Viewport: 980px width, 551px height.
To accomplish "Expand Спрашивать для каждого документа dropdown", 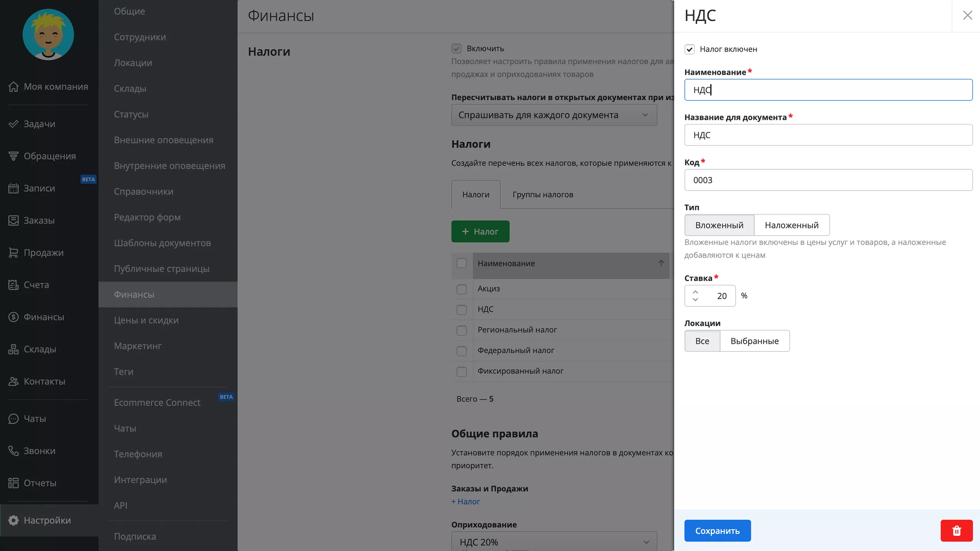I will (x=554, y=115).
